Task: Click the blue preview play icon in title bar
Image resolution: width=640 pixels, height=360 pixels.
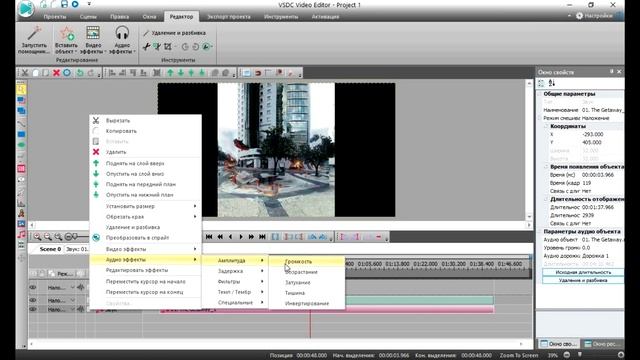Action: click(x=75, y=4)
